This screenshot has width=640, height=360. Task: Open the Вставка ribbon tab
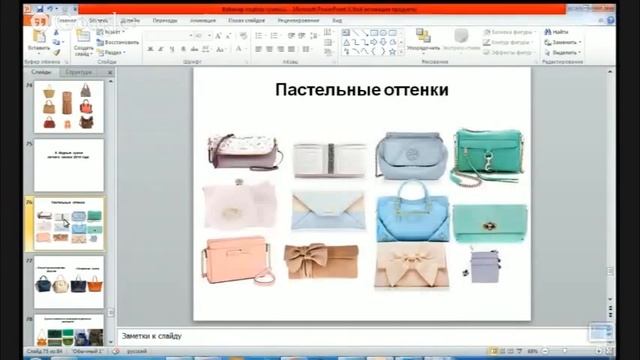click(x=99, y=20)
